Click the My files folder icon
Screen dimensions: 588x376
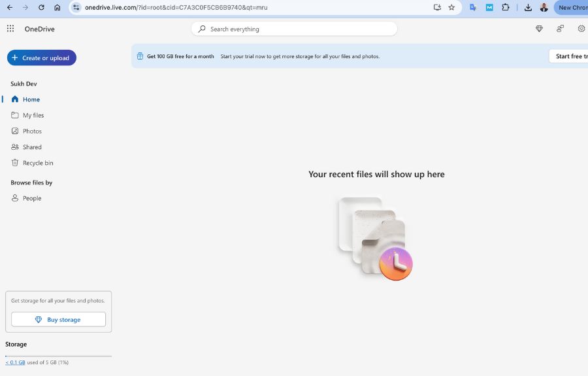pos(15,115)
